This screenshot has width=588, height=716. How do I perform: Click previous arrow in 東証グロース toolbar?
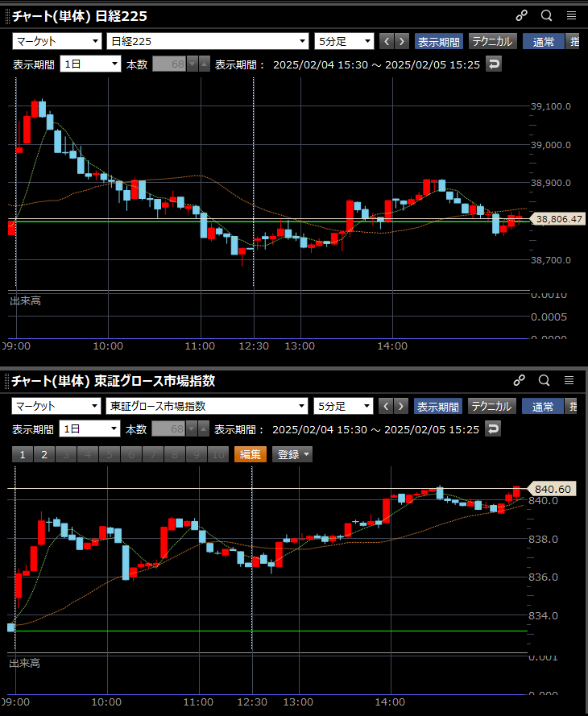click(x=386, y=405)
